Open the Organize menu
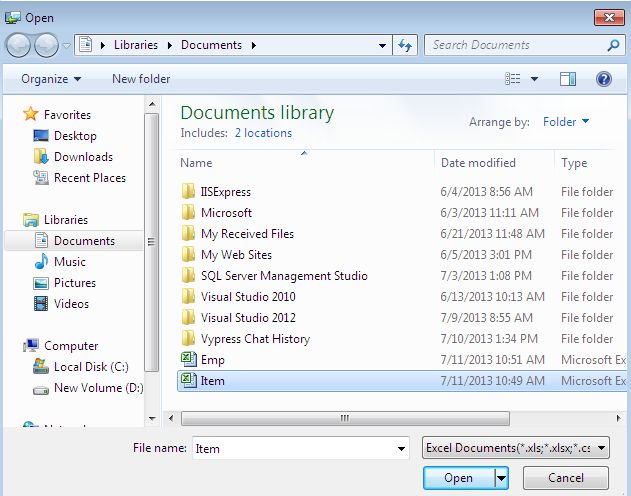The height and width of the screenshot is (496, 631). 51,79
